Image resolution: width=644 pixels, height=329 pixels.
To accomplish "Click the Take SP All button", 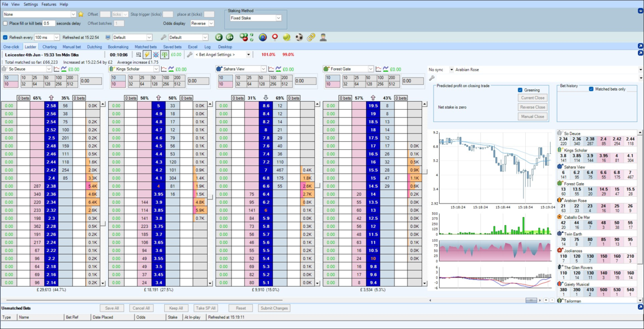I will coord(205,308).
